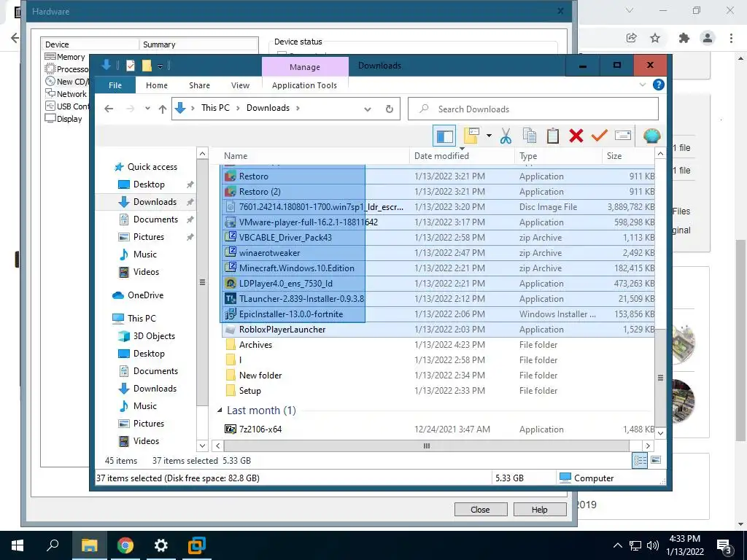The image size is (747, 560).
Task: Open VMware Player from the taskbar
Action: [x=196, y=545]
